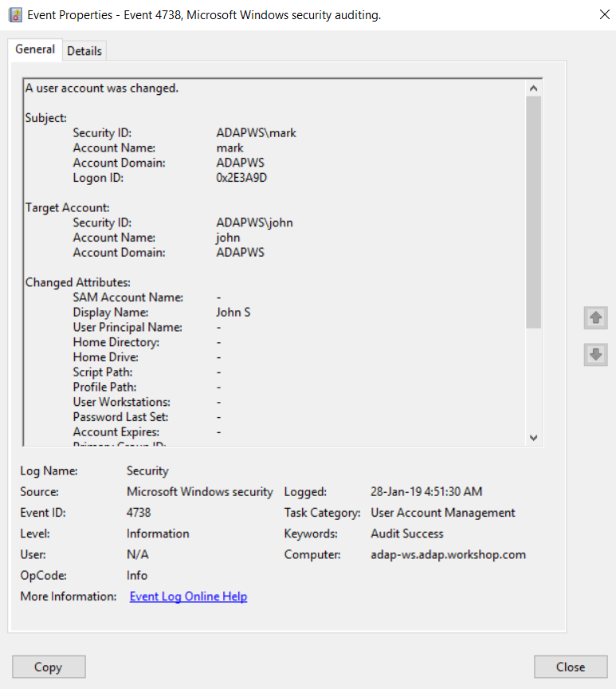Click the Target Security ID value 'ADAPWS\john'

pyautogui.click(x=254, y=222)
